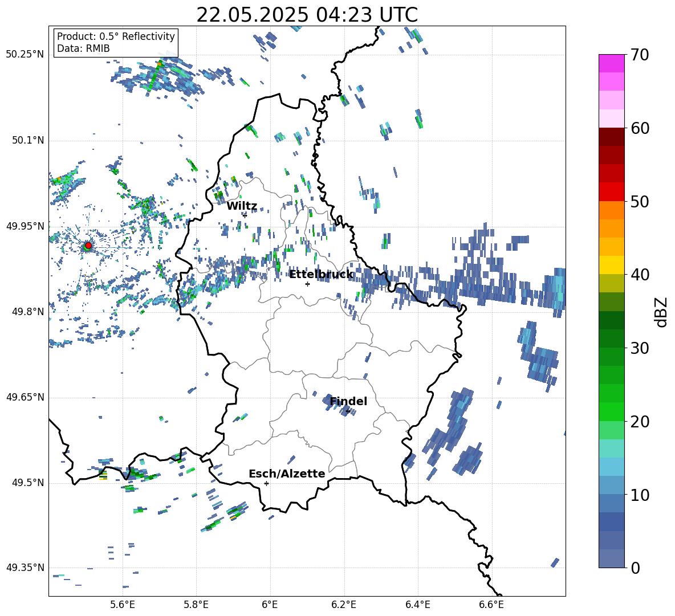
Task: Click the Data: RMIB text
Action: pyautogui.click(x=83, y=48)
